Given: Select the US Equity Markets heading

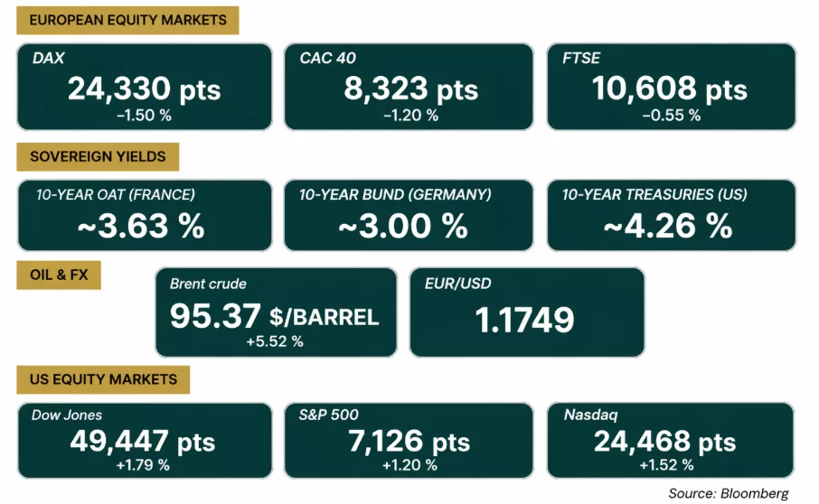Looking at the screenshot, I should click(103, 379).
